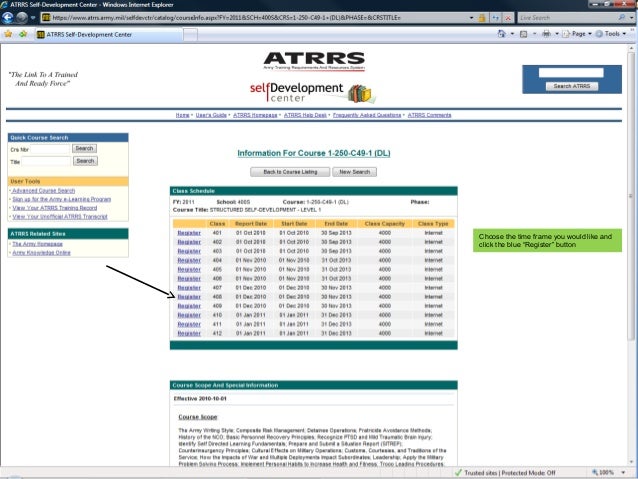Click the browser Back arrow button

coord(8,17)
